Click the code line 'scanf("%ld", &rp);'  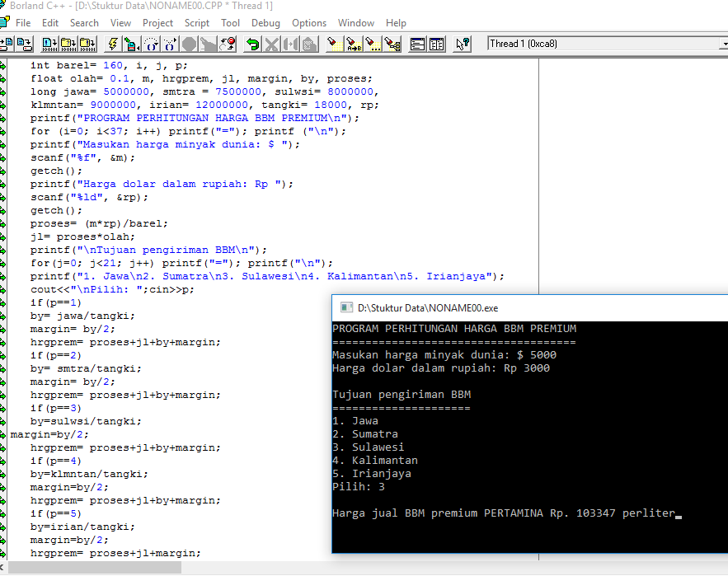tap(89, 197)
